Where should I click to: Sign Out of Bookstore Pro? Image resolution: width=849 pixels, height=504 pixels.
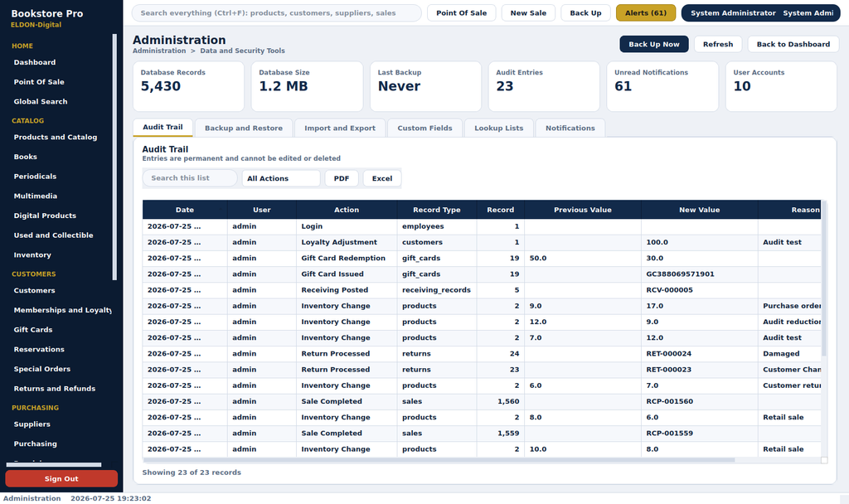[x=61, y=478]
